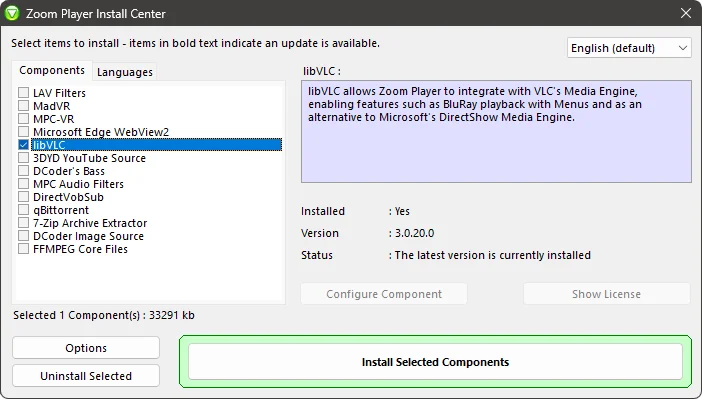Tick FFMPEG Core Files checkbox
Screen dimensions: 702x399
tap(23, 249)
